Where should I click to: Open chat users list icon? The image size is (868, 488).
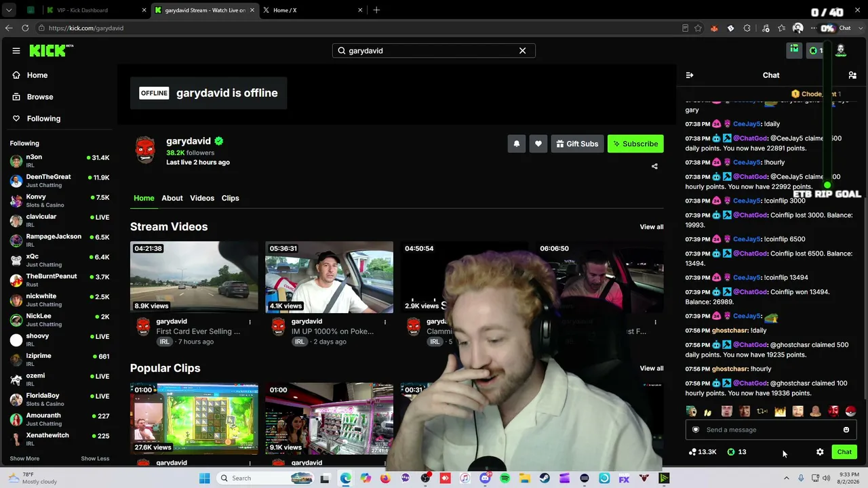click(852, 75)
